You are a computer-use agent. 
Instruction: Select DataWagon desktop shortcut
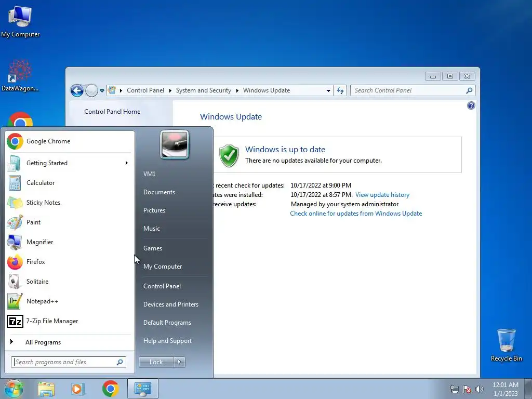point(20,75)
